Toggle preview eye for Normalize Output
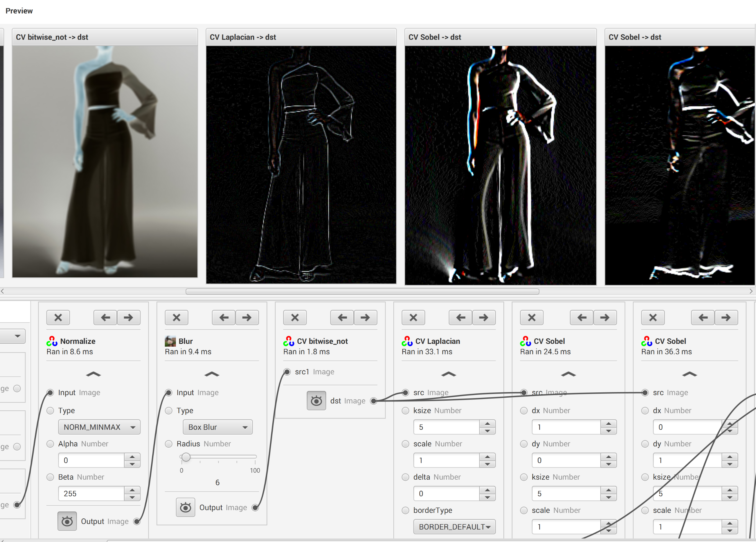The image size is (756, 542). point(67,521)
